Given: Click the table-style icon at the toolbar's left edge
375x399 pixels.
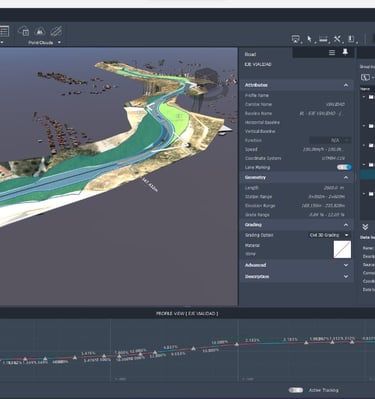Looking at the screenshot, I should click(x=4, y=31).
